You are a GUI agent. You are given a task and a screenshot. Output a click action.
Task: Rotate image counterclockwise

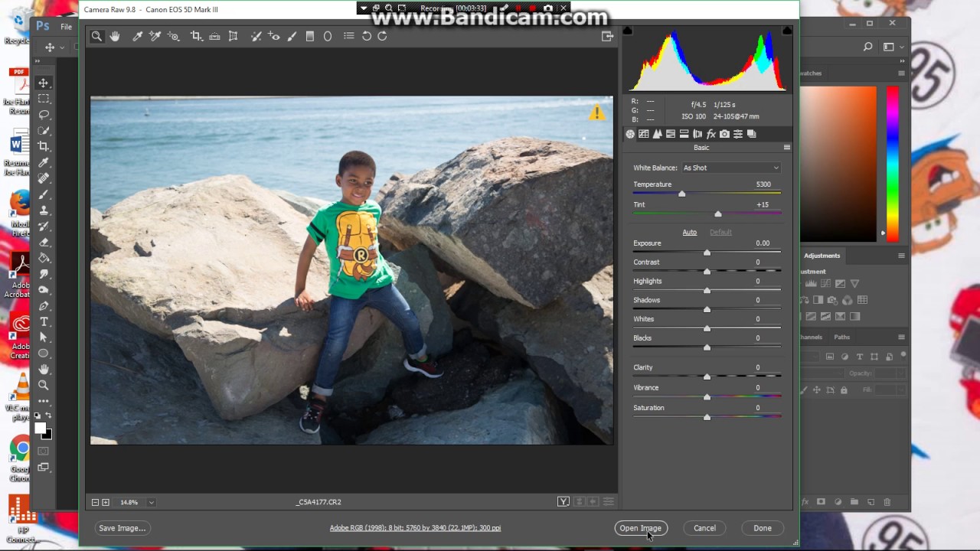point(367,36)
